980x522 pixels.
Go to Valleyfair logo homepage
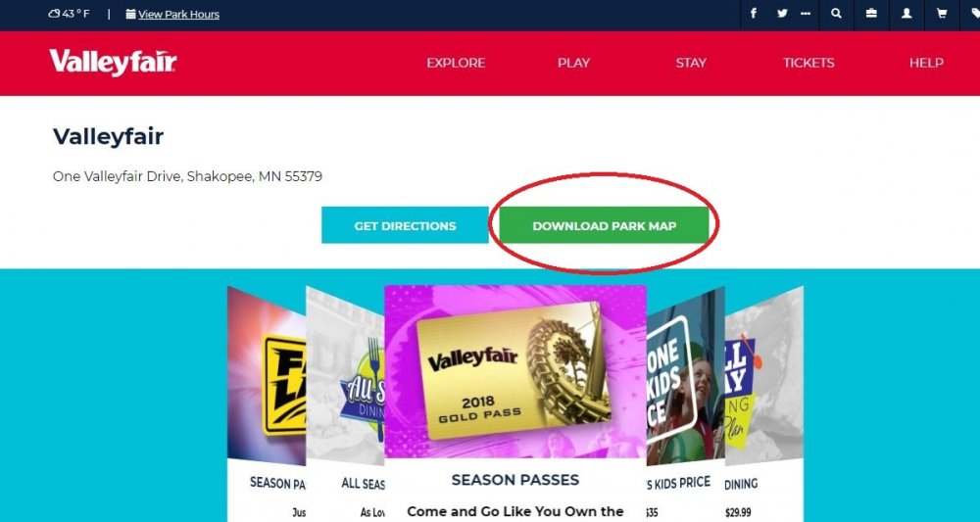(113, 63)
